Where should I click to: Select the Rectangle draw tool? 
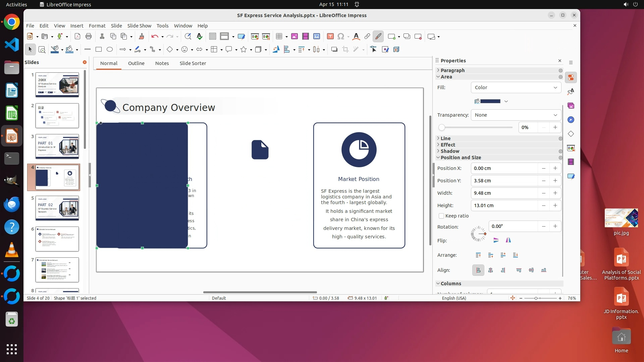tap(99, 50)
